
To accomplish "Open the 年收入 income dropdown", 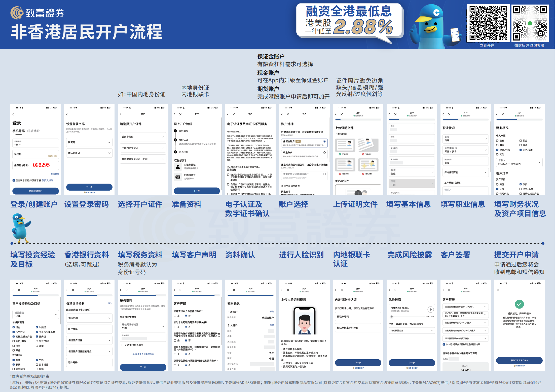I will pos(519,162).
